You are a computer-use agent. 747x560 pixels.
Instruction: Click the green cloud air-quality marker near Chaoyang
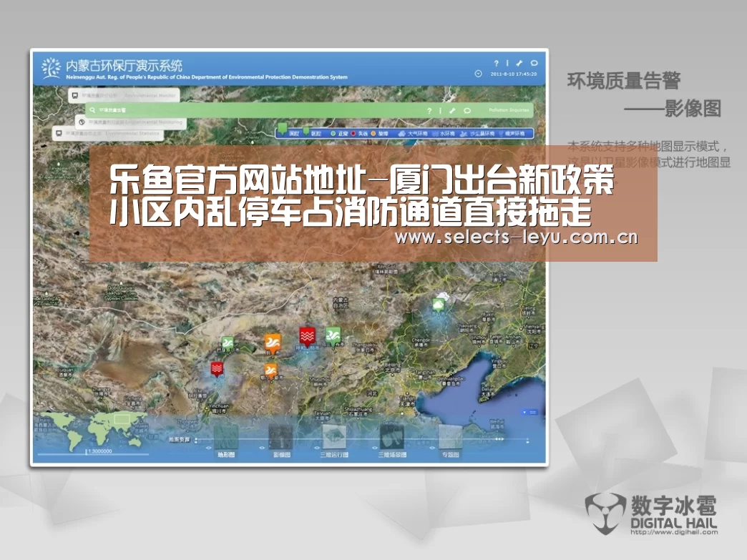point(439,304)
